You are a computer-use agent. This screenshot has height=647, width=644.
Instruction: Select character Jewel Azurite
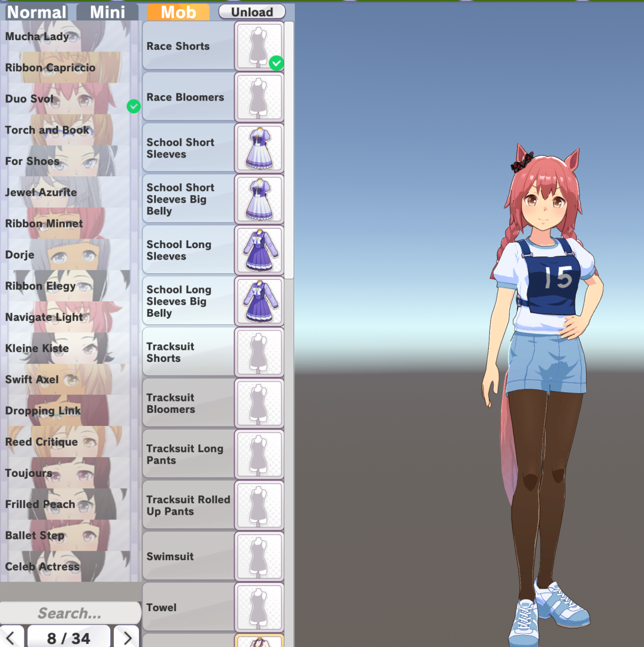[70, 192]
